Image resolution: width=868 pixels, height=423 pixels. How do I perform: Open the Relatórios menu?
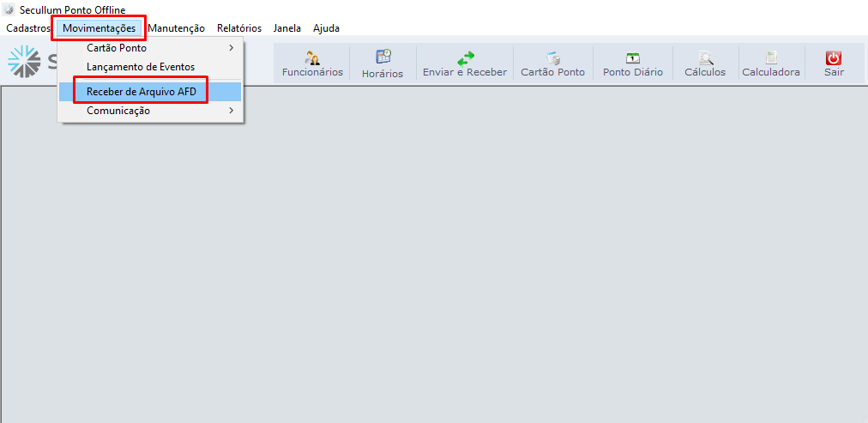239,28
